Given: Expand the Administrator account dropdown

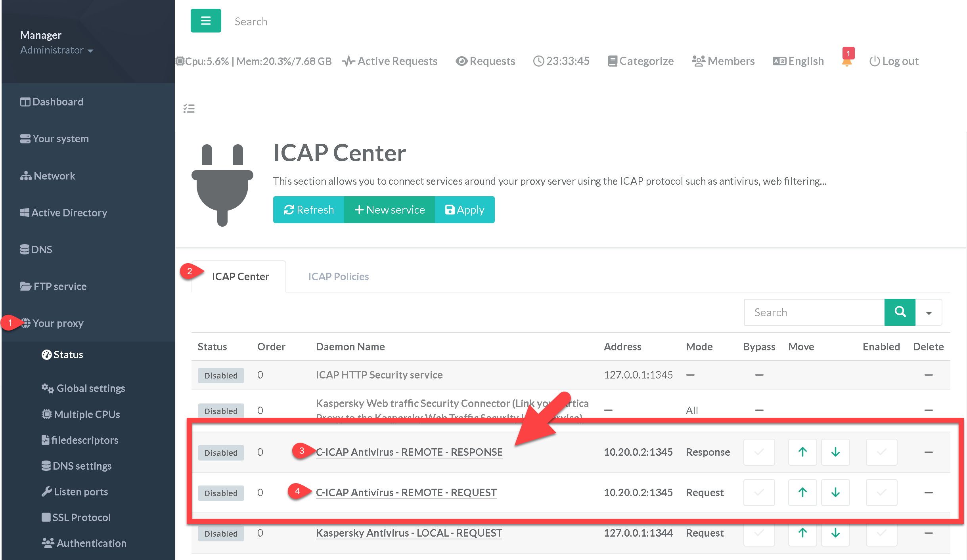Looking at the screenshot, I should [x=57, y=50].
